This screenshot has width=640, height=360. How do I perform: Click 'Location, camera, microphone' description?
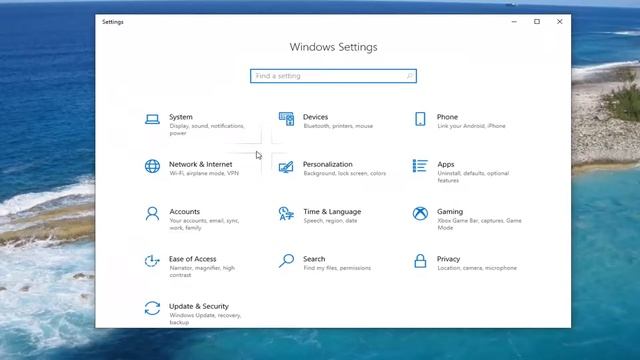pos(477,268)
